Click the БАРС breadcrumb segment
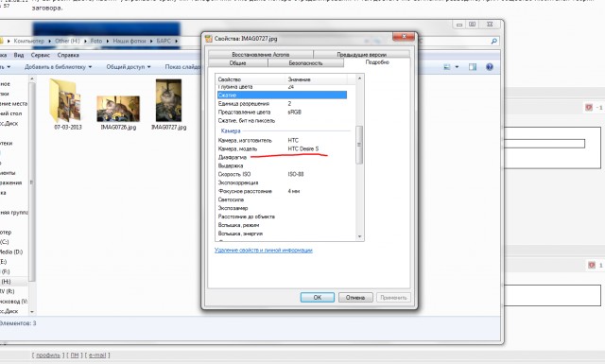Image resolution: width=605 pixels, height=364 pixels. tap(164, 41)
